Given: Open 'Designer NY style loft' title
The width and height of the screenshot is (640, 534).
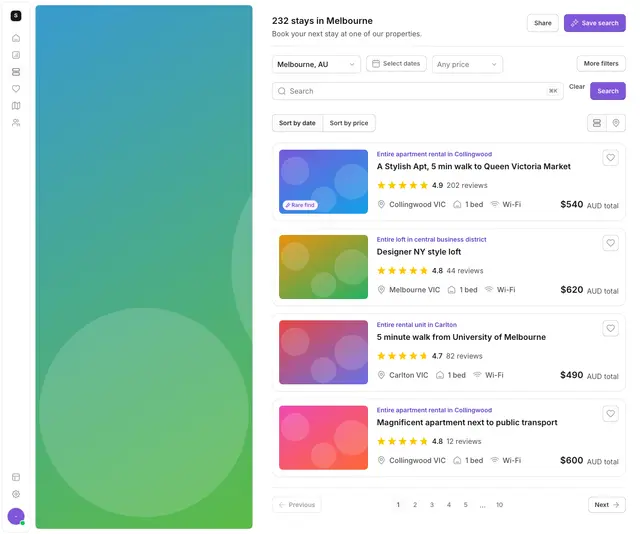Looking at the screenshot, I should pyautogui.click(x=419, y=252).
